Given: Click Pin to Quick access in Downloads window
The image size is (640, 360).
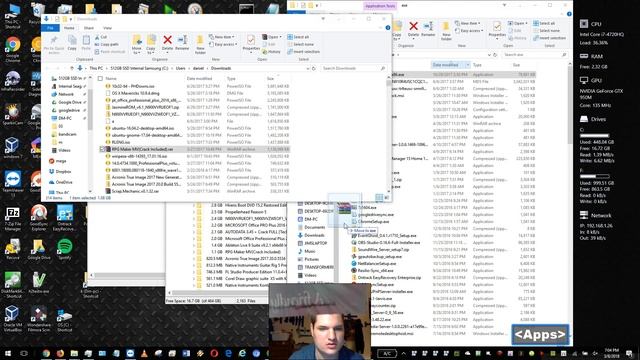Looking at the screenshot, I should pos(54,44).
